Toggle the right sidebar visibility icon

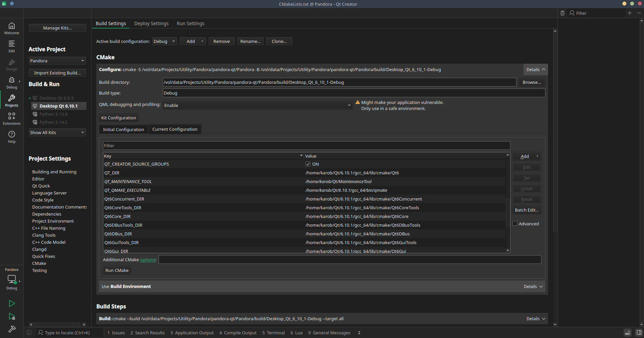click(x=639, y=333)
